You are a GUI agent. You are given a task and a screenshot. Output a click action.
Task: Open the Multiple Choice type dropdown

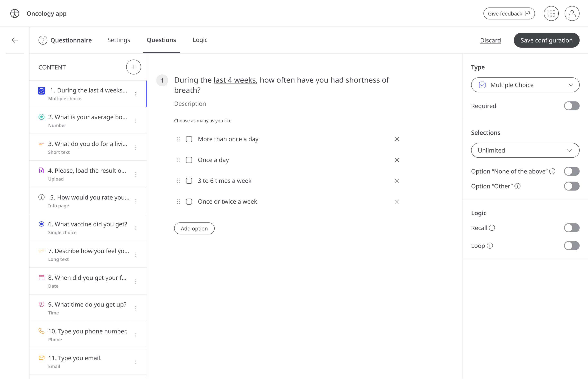pyautogui.click(x=525, y=85)
